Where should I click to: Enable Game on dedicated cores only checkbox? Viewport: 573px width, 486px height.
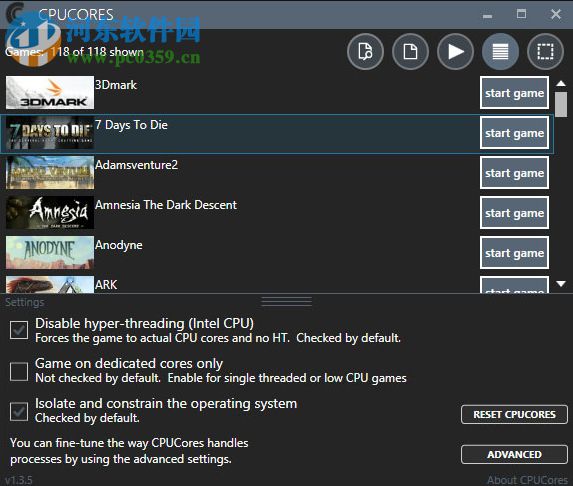pos(19,372)
